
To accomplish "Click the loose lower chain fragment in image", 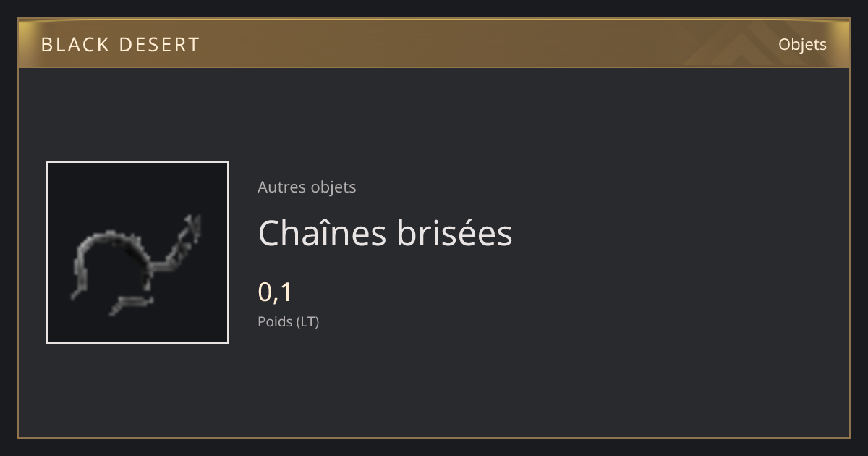I will click(x=129, y=304).
